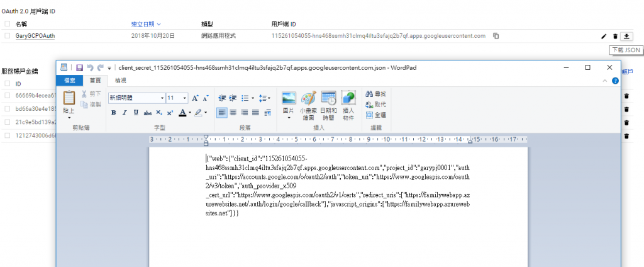Screen dimensions: 644x267
Task: Insert a Paint drawing (小畫家繪圖)
Action: tap(309, 105)
